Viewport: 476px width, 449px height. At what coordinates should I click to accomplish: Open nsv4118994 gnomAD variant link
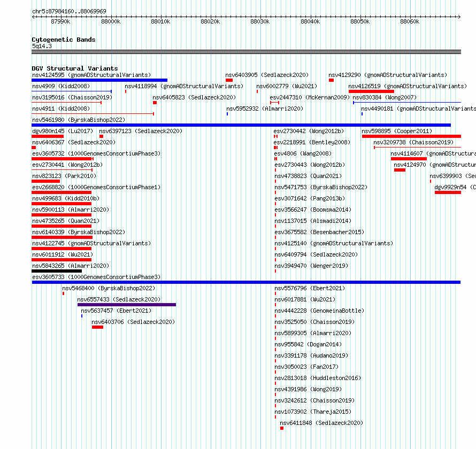coord(184,86)
